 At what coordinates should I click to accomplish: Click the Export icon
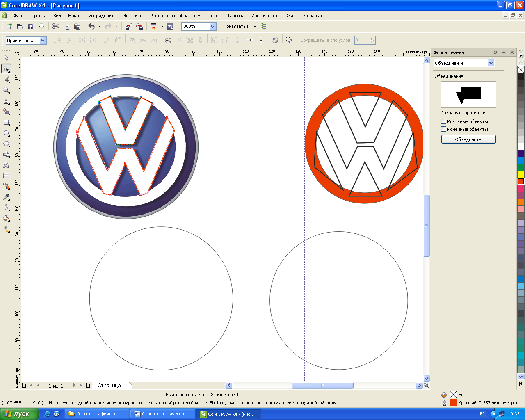139,26
